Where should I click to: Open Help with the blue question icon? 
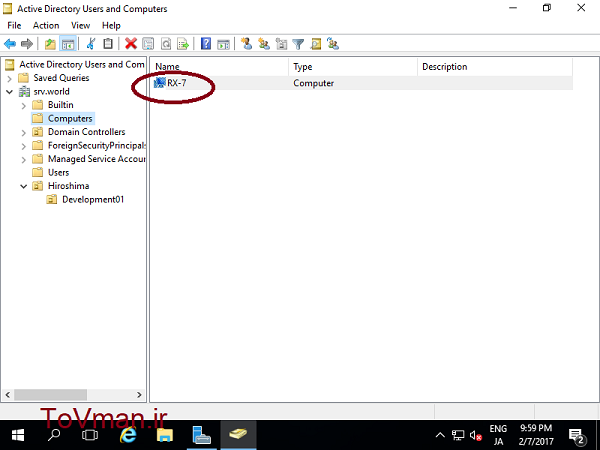(205, 44)
